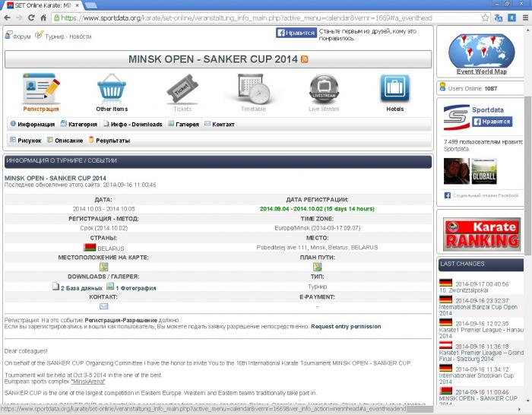This screenshot has width=532, height=415.
Task: Open the translate page icon
Action: pyautogui.click(x=499, y=18)
